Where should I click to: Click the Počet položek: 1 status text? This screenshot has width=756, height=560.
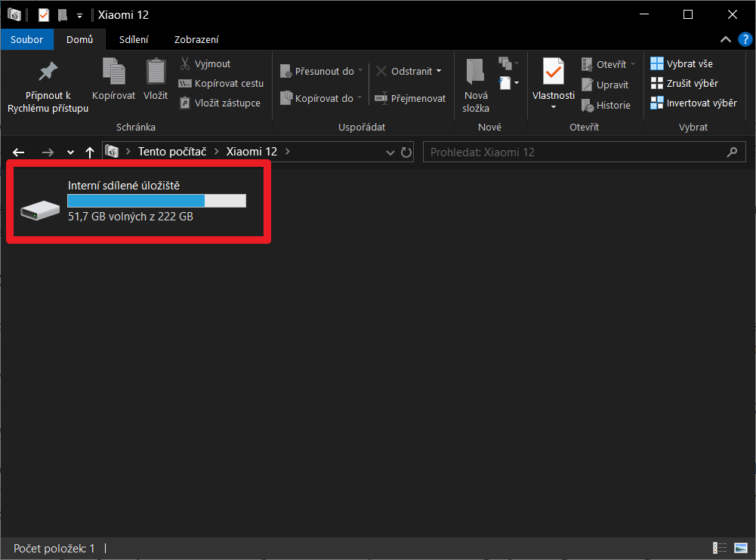(54, 549)
